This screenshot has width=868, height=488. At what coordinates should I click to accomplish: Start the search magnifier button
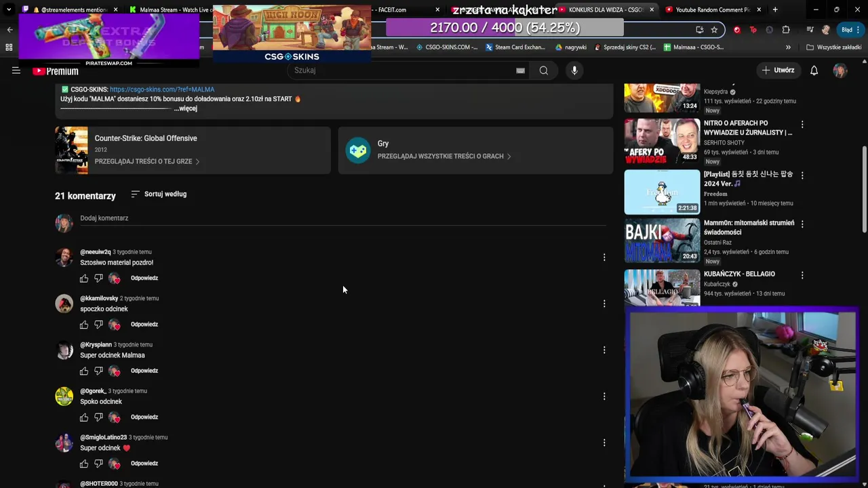(543, 70)
